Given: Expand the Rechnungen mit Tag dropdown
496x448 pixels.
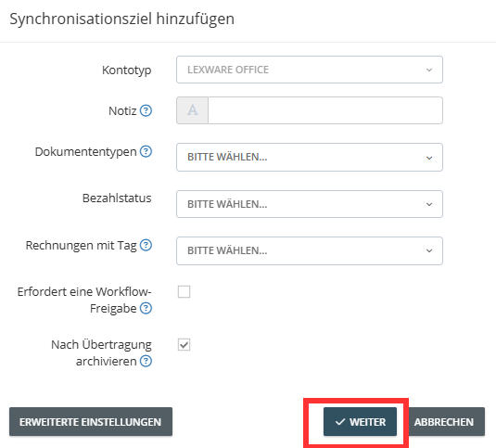Looking at the screenshot, I should 310,250.
